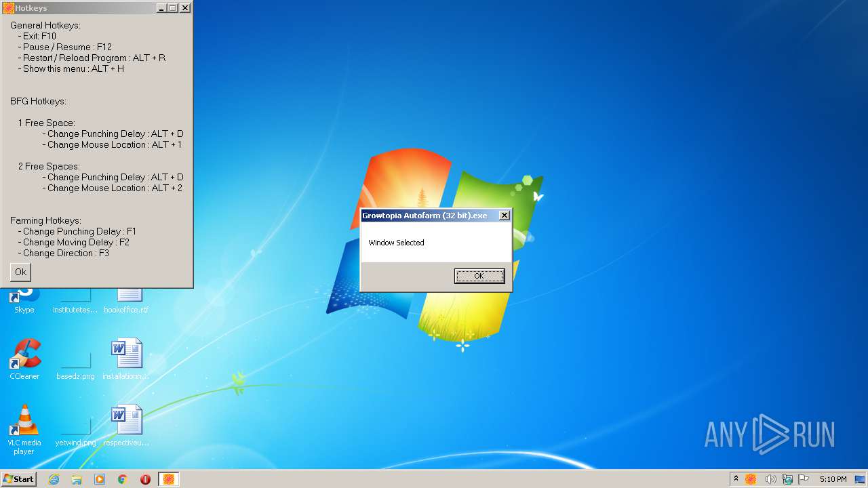This screenshot has height=488, width=868.
Task: Maximize the Hotkeys window
Action: pyautogui.click(x=172, y=8)
